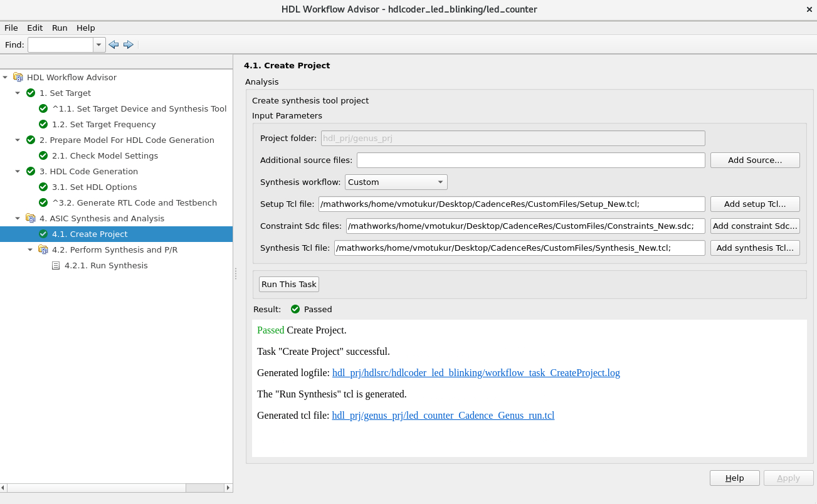
Task: Open the Run menu
Action: pos(59,28)
